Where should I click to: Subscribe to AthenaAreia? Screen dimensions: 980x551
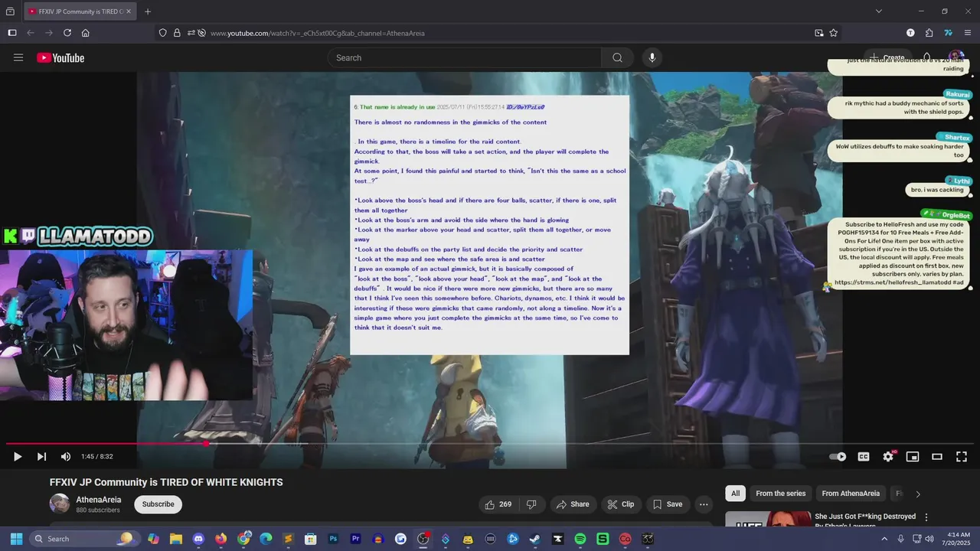[x=158, y=504]
